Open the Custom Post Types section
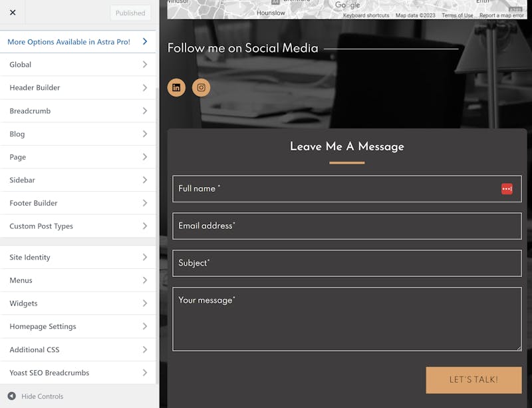 coord(78,226)
